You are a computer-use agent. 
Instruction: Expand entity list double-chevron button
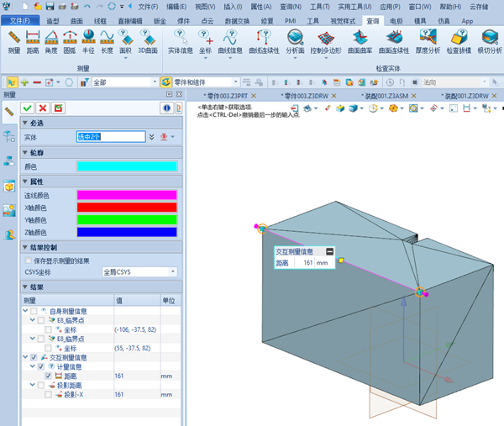(x=152, y=137)
